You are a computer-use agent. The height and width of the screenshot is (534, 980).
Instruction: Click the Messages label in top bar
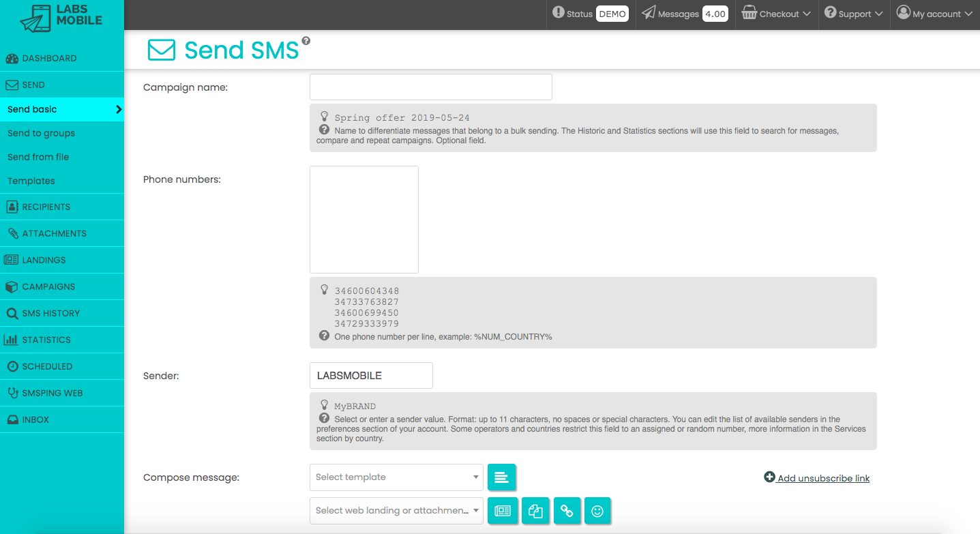[679, 14]
